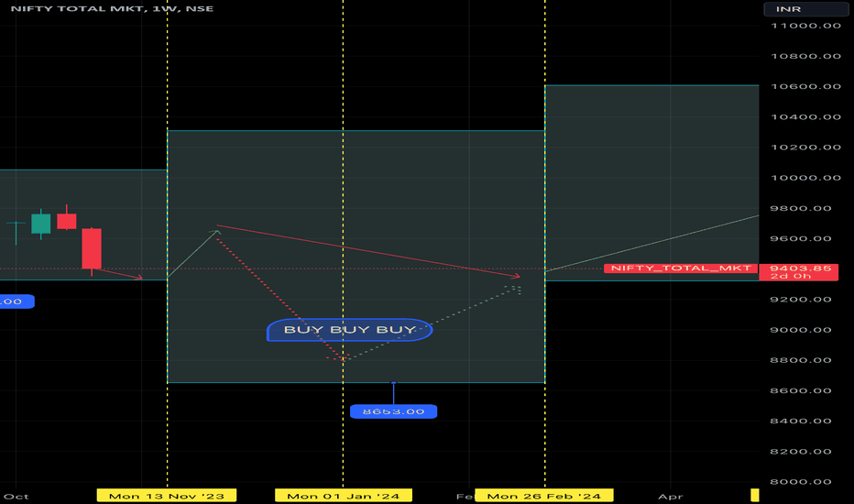The image size is (854, 504).
Task: Click the INR currency button
Action: tap(805, 9)
